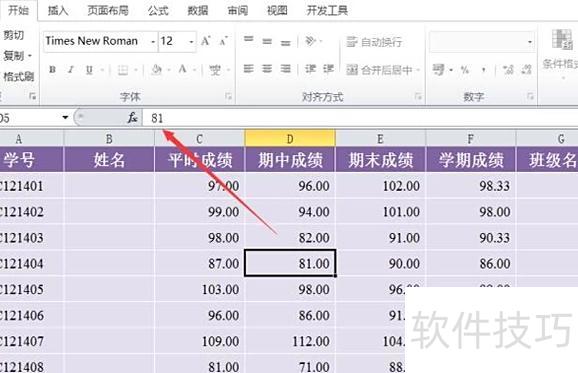578x373 pixels.
Task: Apply percent style
Action: pyautogui.click(x=465, y=69)
